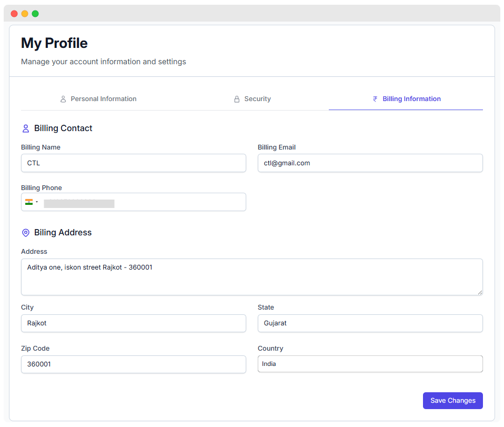This screenshot has height=427, width=504.
Task: Switch to the Personal Information tab
Action: pyautogui.click(x=103, y=99)
